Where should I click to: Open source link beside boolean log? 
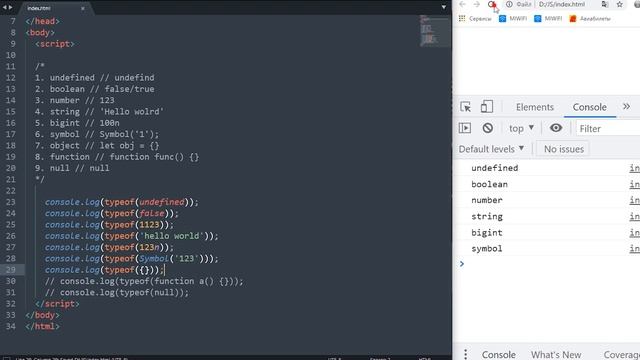click(x=635, y=184)
